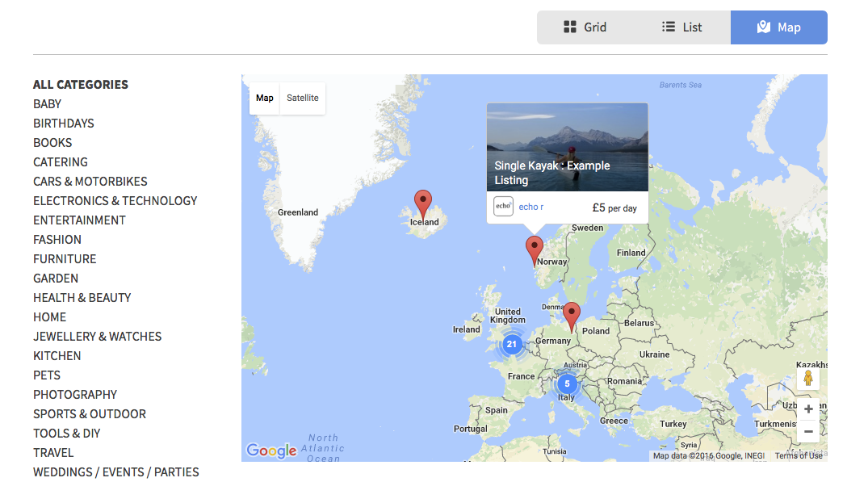The width and height of the screenshot is (868, 482).
Task: Open the Single Kayak : Example Listing title
Action: [552, 173]
